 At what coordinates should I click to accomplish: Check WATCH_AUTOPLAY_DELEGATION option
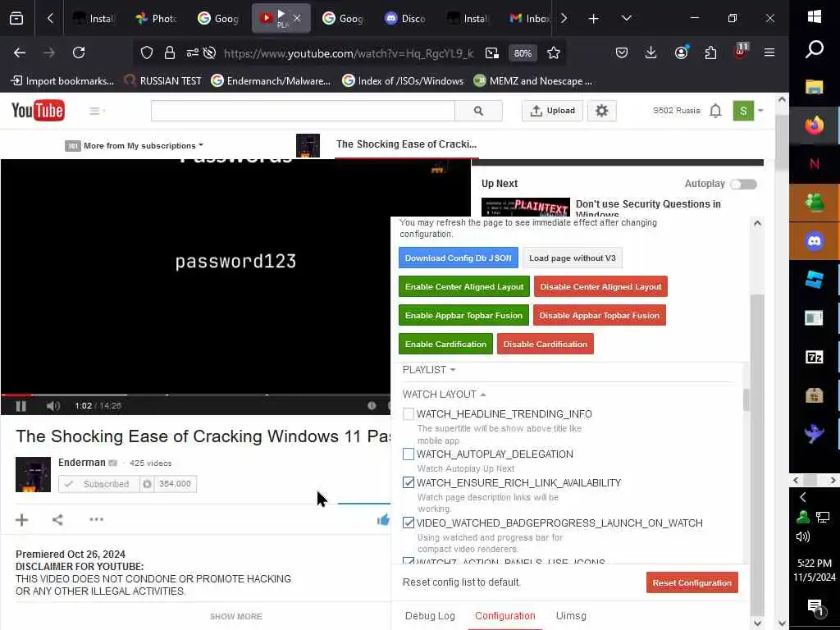pos(409,454)
